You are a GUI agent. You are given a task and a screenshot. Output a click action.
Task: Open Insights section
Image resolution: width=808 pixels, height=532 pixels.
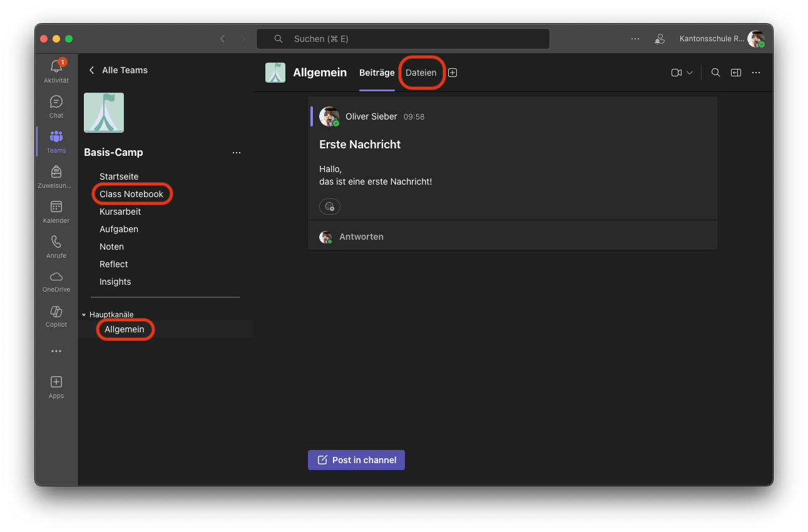[x=115, y=282]
